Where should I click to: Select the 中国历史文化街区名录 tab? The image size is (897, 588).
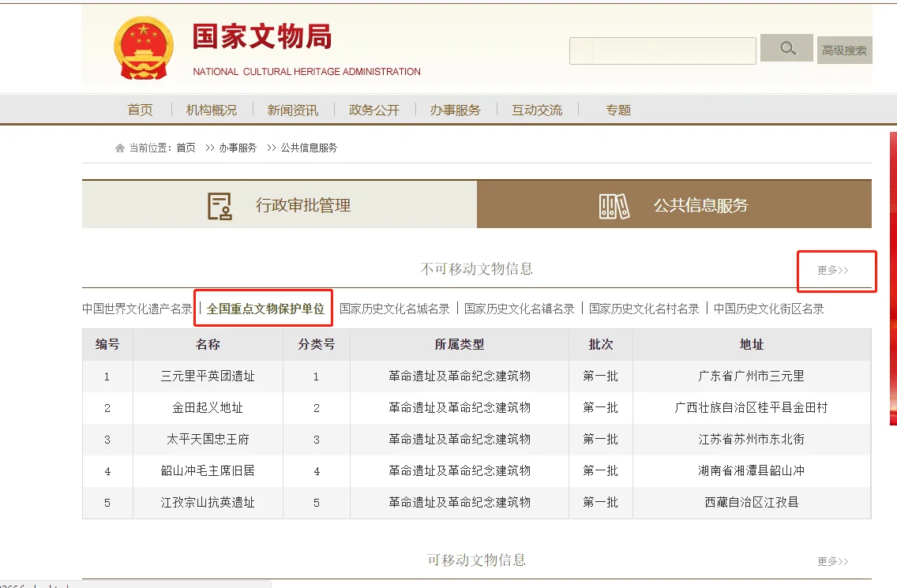tap(769, 309)
